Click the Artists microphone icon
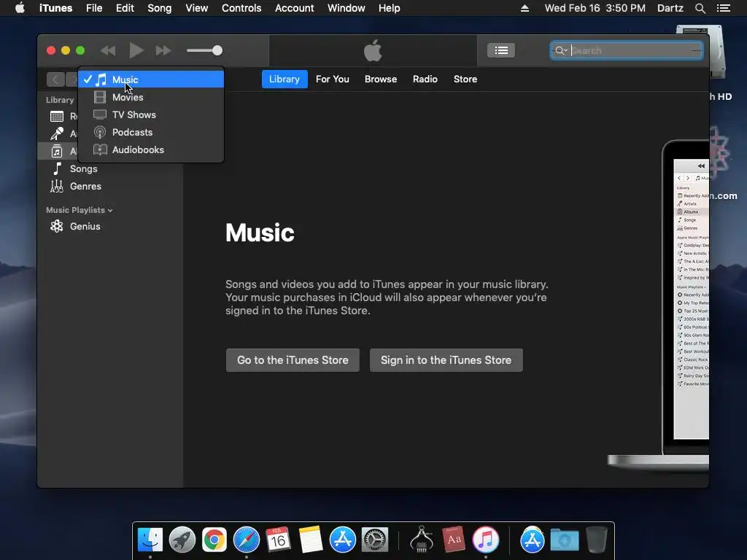 [57, 134]
